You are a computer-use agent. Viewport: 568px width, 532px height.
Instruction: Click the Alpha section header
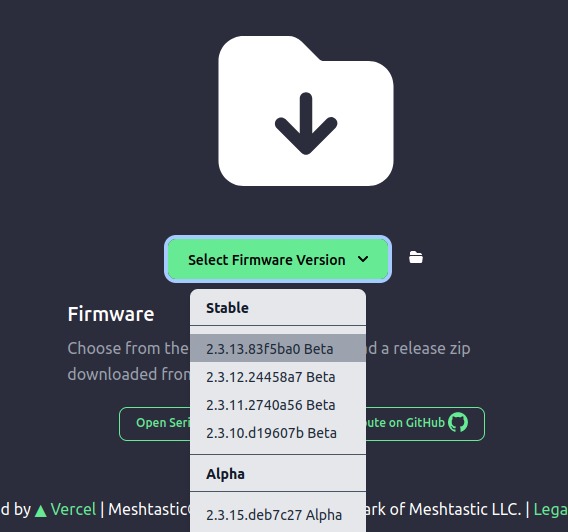point(225,473)
